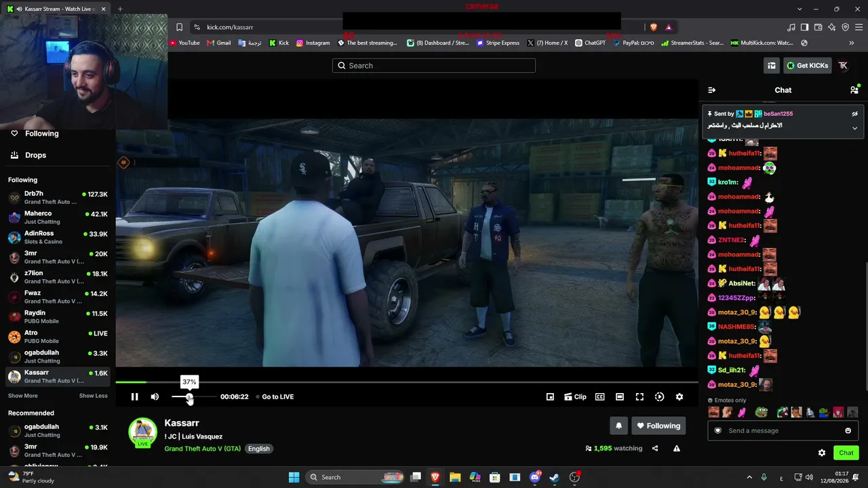Hide the pinned chat message
This screenshot has width=868, height=488.
(x=854, y=114)
